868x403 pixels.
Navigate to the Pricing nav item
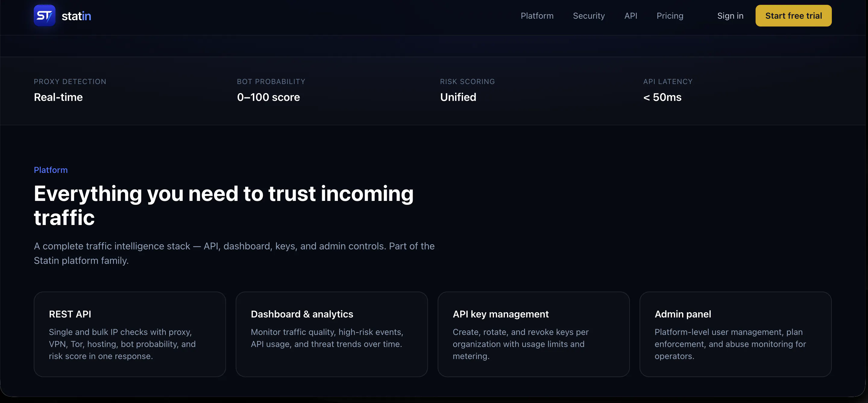click(x=670, y=16)
